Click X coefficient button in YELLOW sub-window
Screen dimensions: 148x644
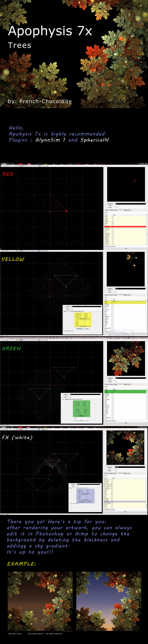click(x=77, y=314)
